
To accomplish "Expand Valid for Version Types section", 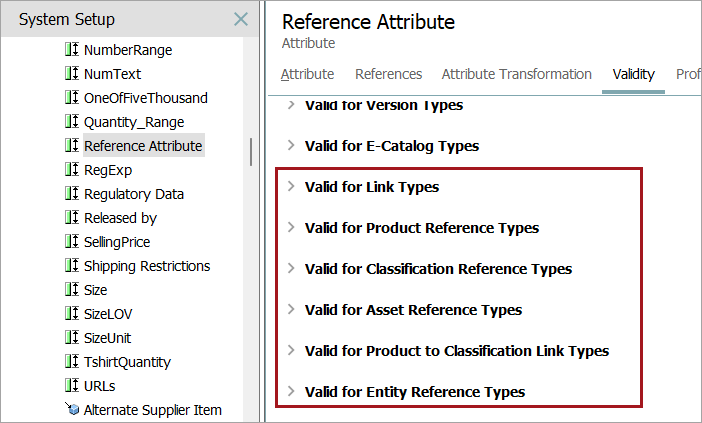I will [291, 105].
